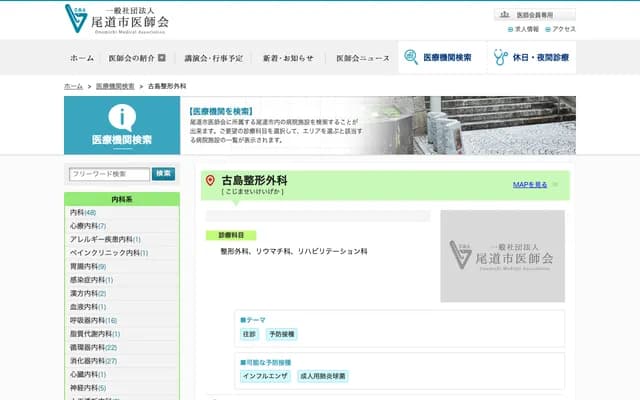Go to 新着・お知らせ menu
Screen dimensions: 640x400
coord(288,58)
